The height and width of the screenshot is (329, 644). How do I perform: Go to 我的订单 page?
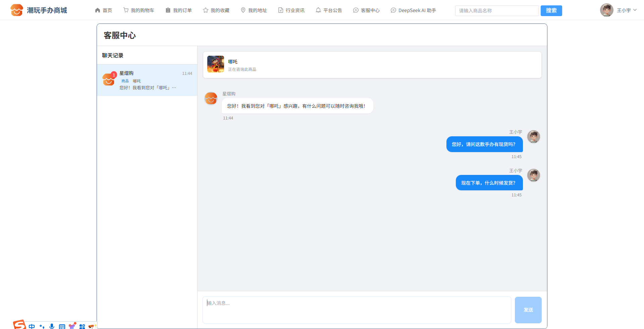178,10
